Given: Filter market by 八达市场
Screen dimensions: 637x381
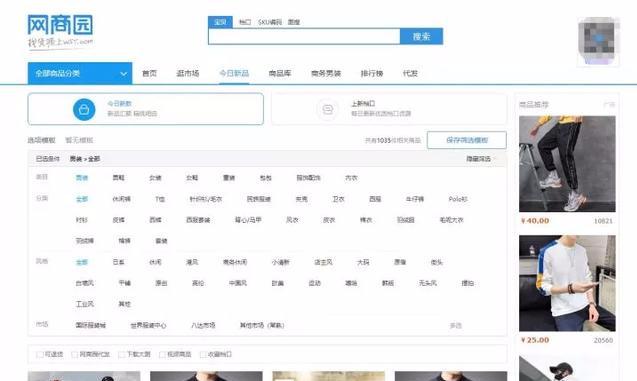Looking at the screenshot, I should pos(203,325).
